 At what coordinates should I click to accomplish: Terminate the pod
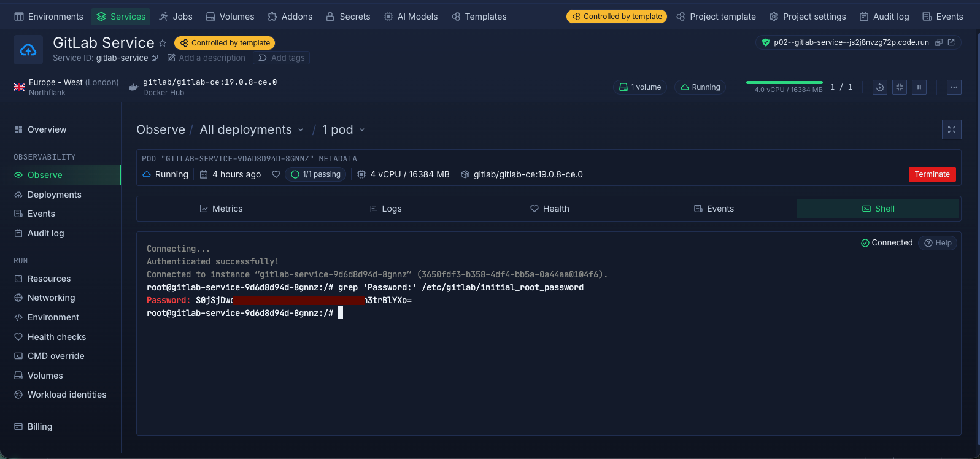coord(932,174)
